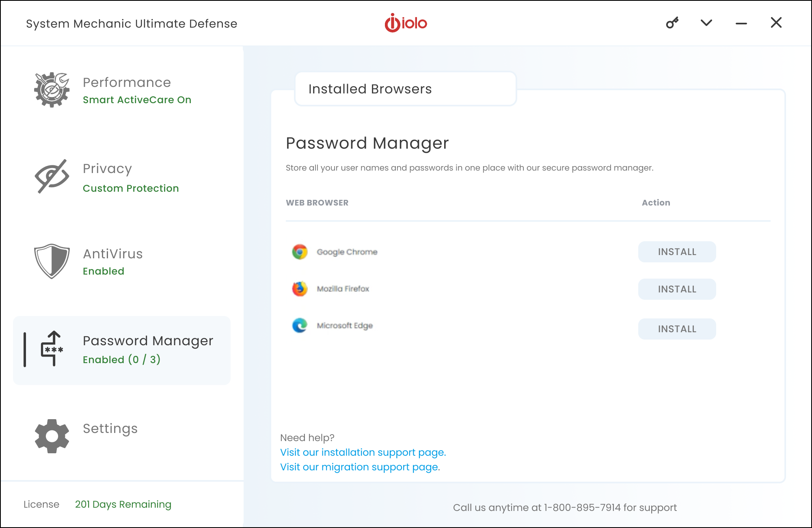Click the Privacy crossed-eye icon
Screen dimensions: 812x528
52,177
